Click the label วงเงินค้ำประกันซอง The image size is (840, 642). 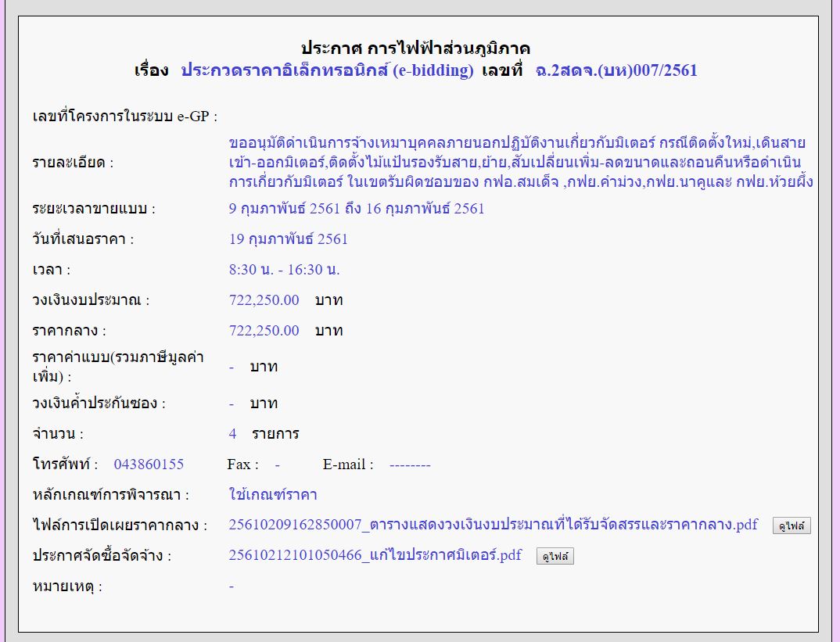tap(99, 403)
